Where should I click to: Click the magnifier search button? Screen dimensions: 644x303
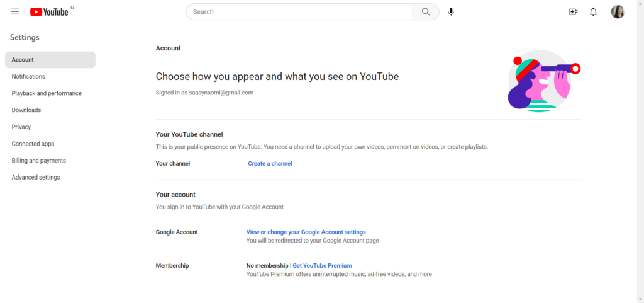pos(426,12)
